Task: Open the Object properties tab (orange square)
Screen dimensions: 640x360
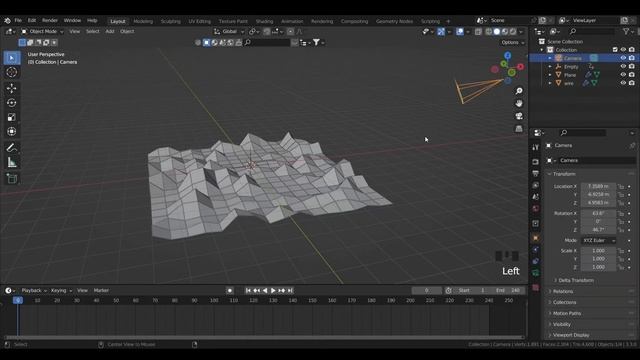Action: click(536, 238)
